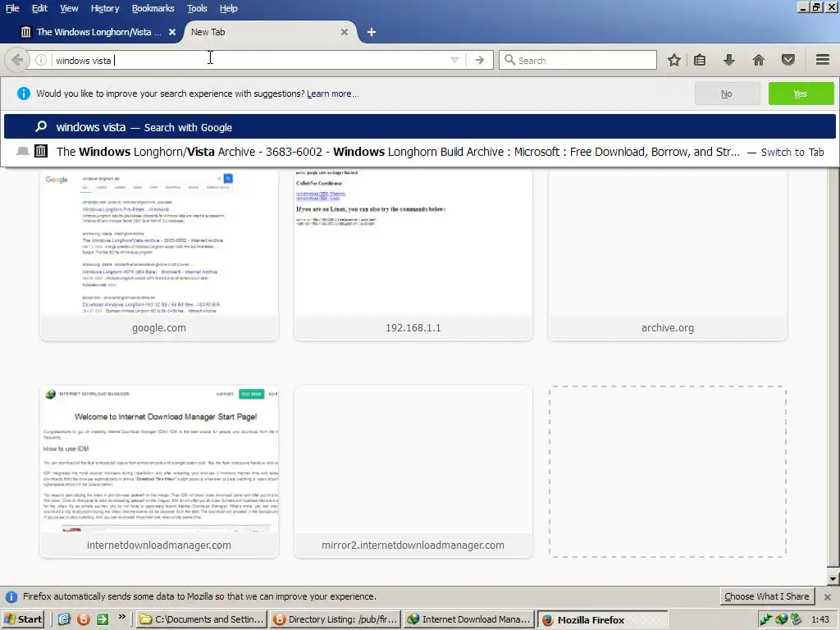Screen dimensions: 840x630
Task: Click the info icon in suggestions notification
Action: tap(24, 94)
